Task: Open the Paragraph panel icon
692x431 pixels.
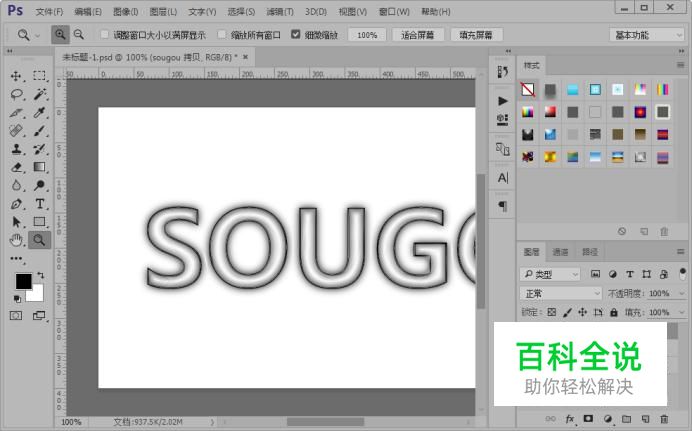Action: coord(503,206)
